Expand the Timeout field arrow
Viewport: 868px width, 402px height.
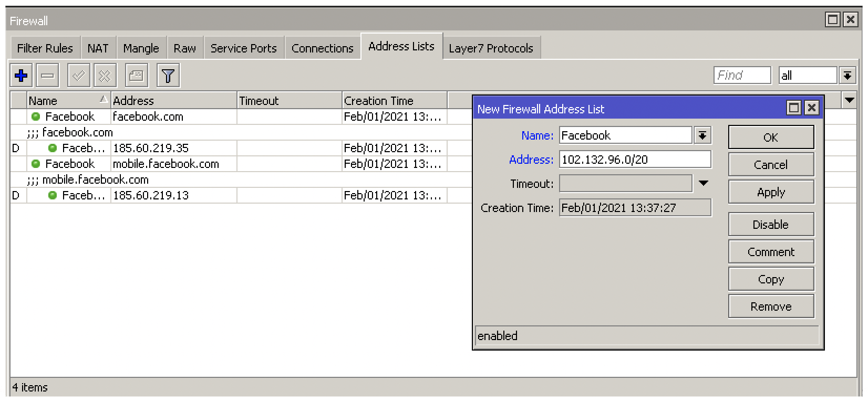(x=704, y=184)
